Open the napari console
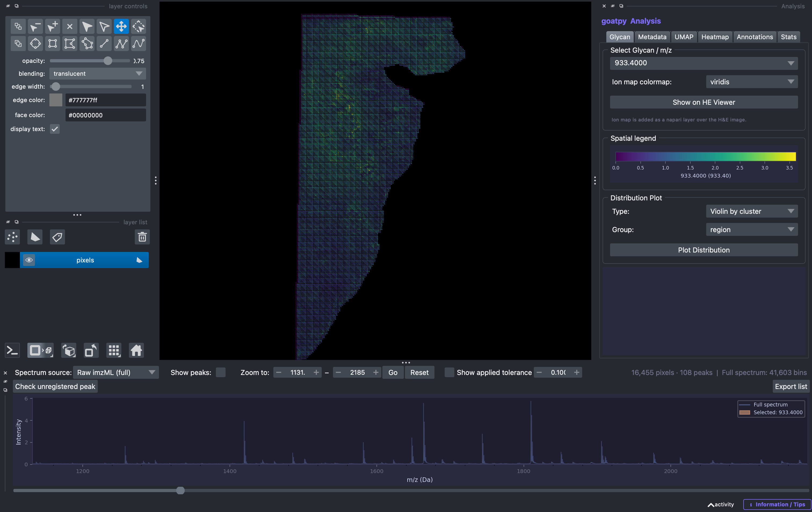The image size is (812, 512). coord(12,351)
